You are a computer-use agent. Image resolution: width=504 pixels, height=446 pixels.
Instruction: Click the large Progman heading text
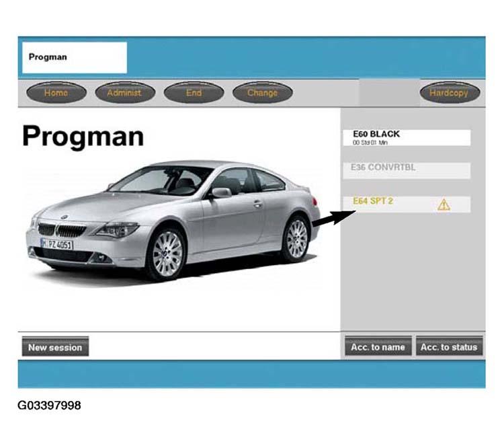pos(83,137)
